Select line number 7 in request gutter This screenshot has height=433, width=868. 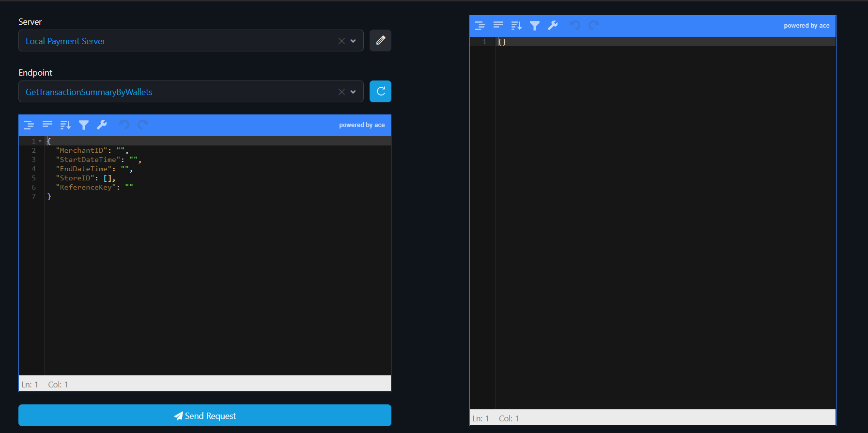(x=34, y=196)
